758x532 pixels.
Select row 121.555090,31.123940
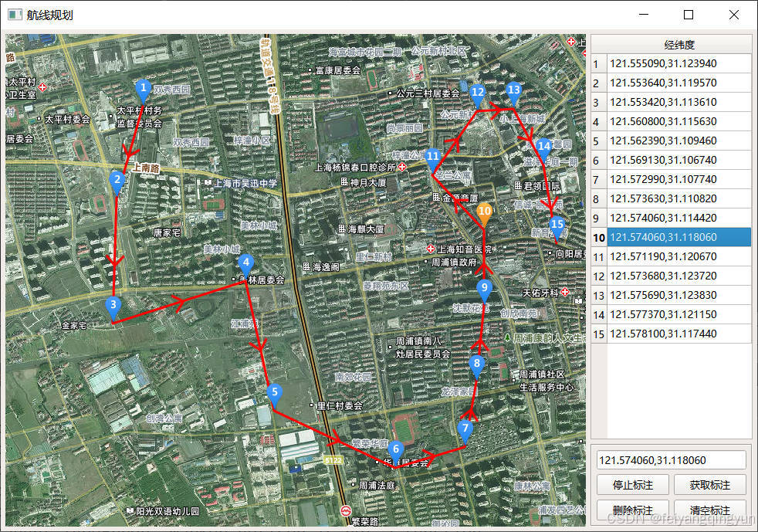[679, 63]
